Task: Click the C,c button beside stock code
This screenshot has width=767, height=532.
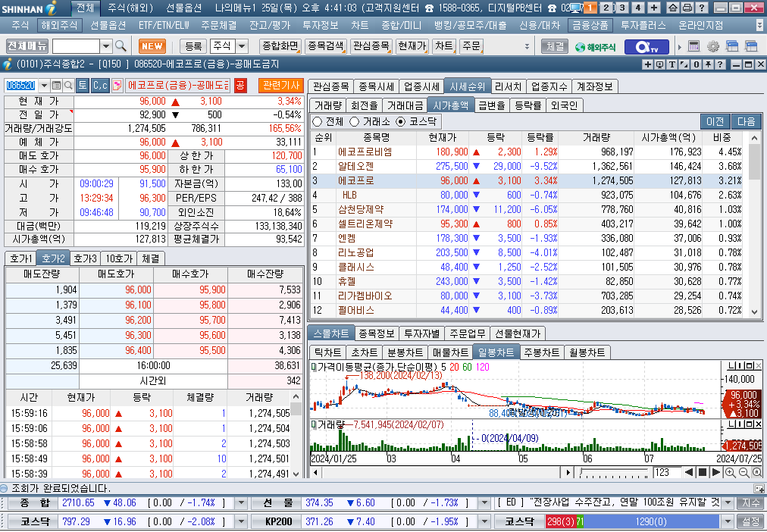Action: 100,86
